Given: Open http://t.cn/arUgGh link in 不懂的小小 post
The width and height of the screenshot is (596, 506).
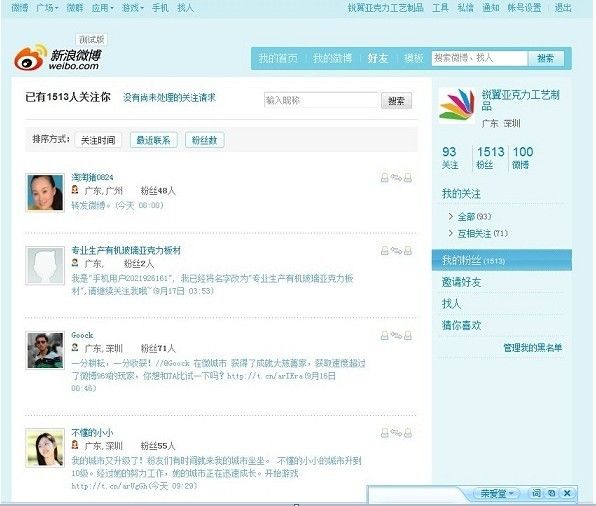Looking at the screenshot, I should coord(109,485).
